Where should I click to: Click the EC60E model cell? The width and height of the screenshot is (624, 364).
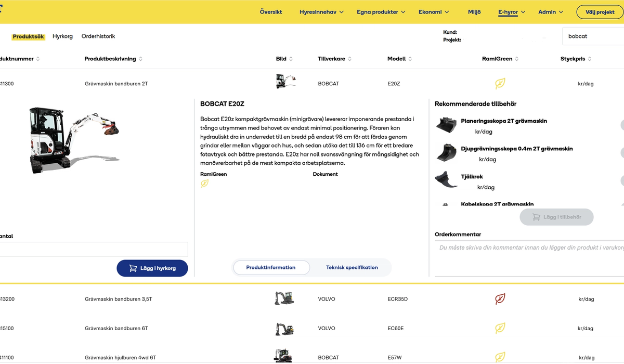tap(396, 328)
